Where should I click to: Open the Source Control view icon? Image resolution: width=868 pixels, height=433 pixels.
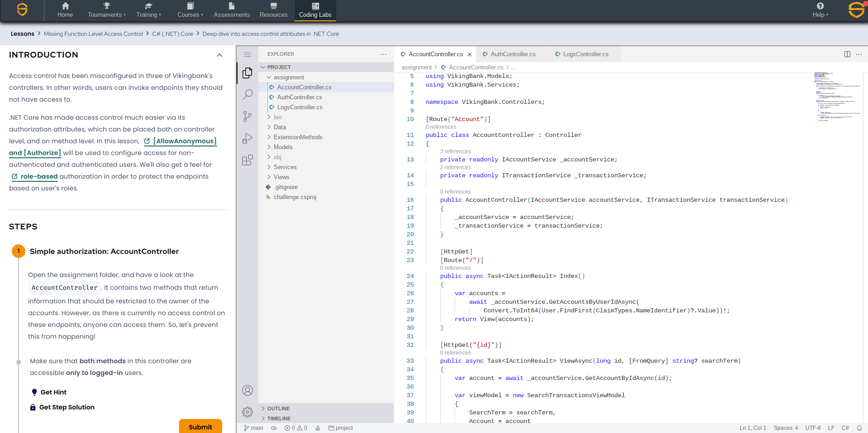point(247,117)
